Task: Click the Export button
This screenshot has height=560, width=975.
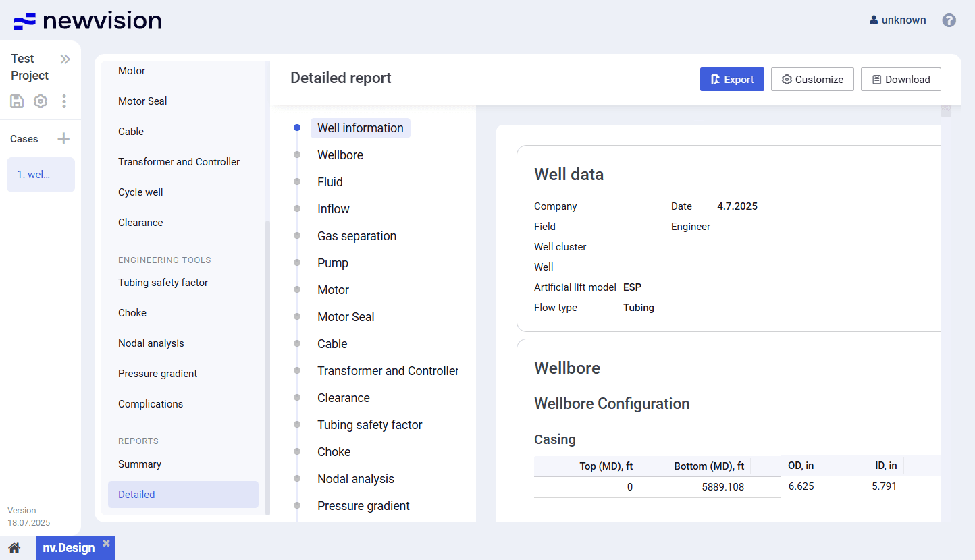Action: (x=732, y=80)
